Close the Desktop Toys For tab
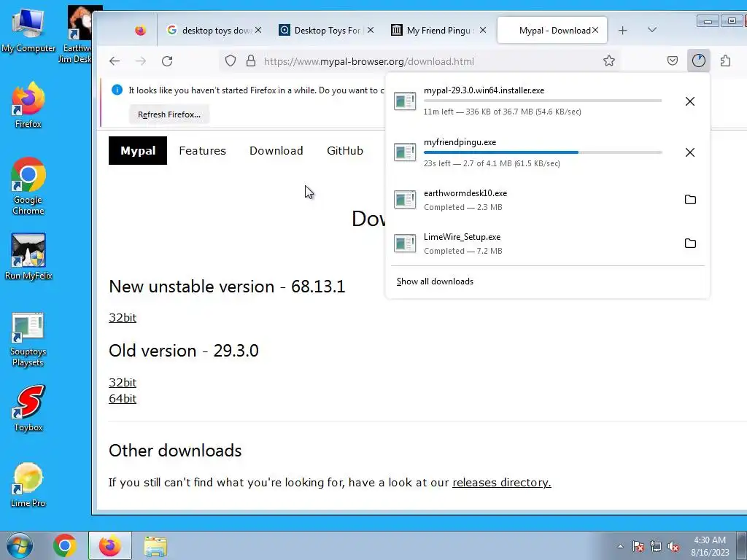This screenshot has height=560, width=747. (371, 30)
